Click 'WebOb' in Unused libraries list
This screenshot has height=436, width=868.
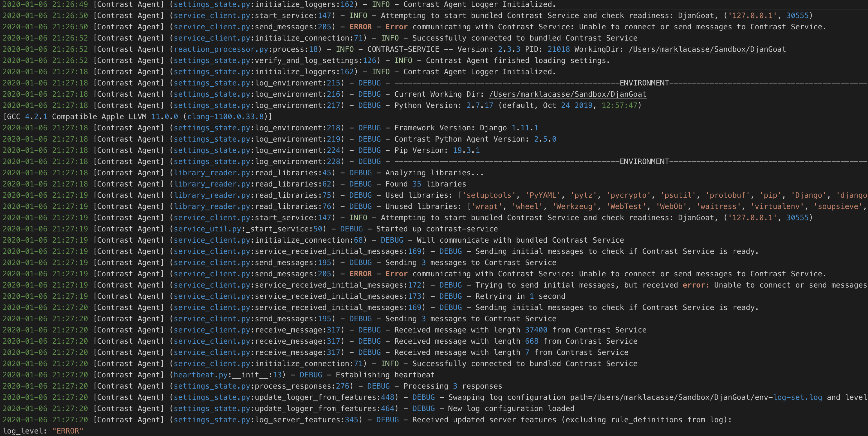tap(671, 206)
